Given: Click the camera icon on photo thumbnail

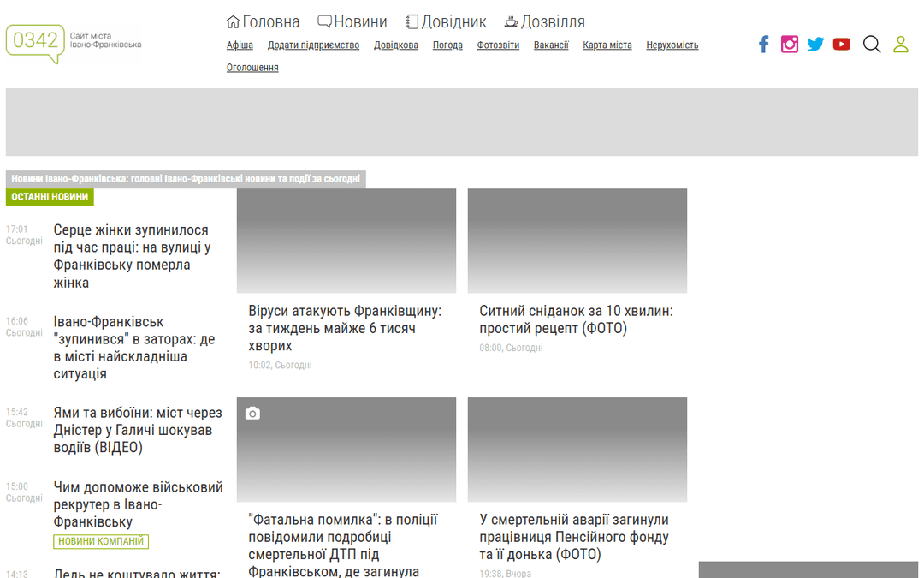Looking at the screenshot, I should click(252, 414).
